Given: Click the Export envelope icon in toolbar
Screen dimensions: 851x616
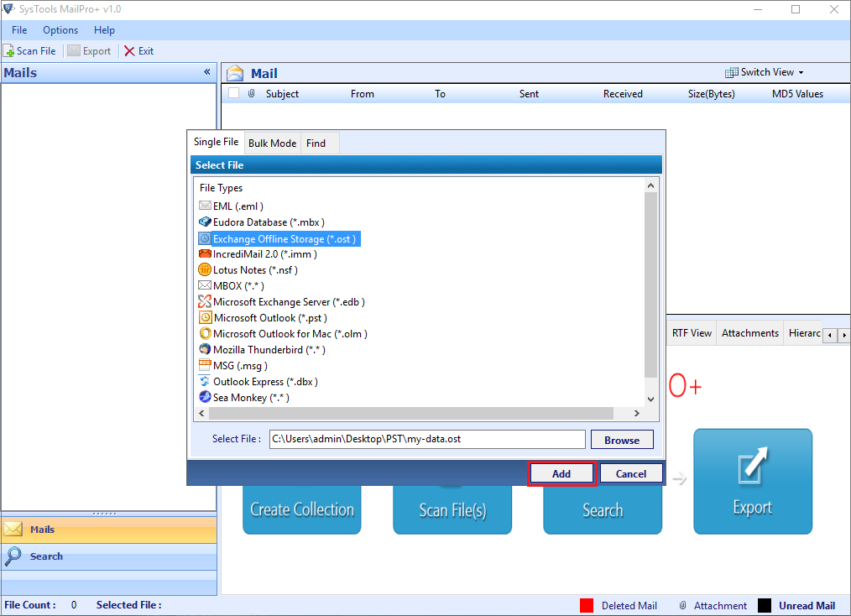Looking at the screenshot, I should (74, 51).
